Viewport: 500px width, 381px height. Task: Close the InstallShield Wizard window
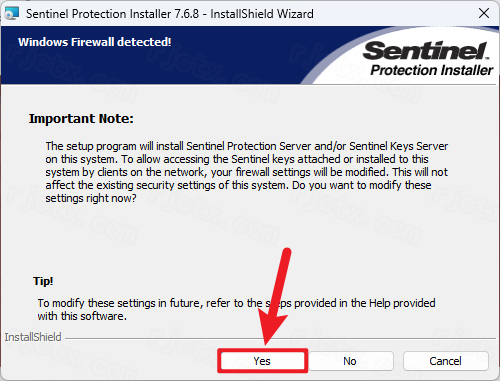484,13
